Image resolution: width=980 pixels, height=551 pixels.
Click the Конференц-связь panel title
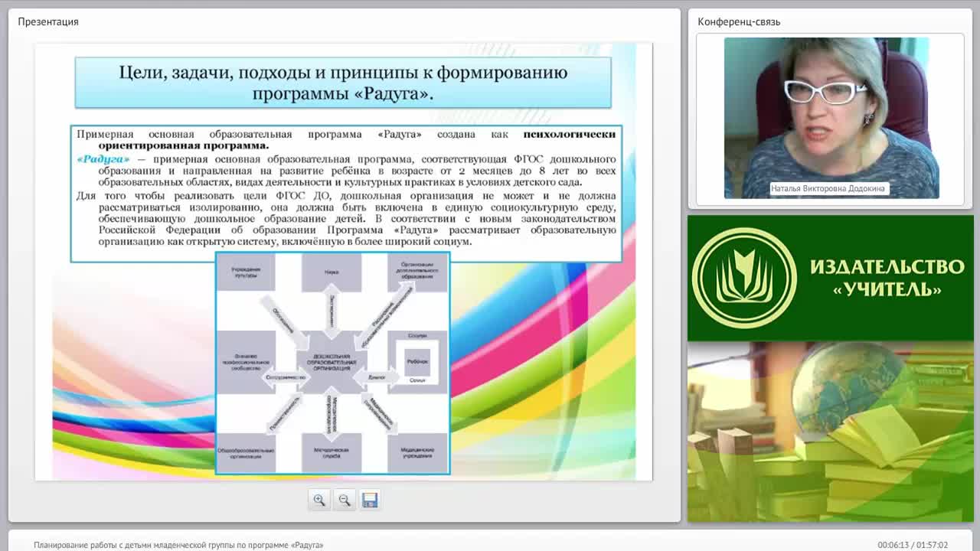click(x=739, y=21)
